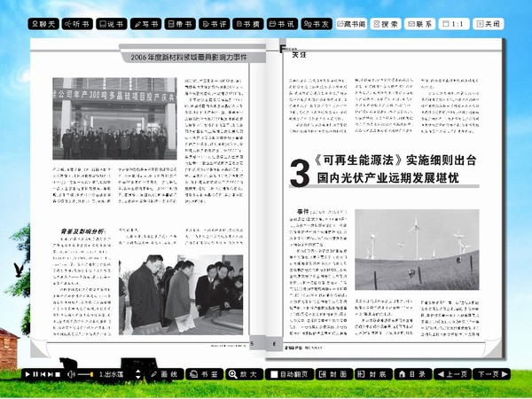Activate the 画线 draw-line pen tool
The image size is (532, 399).
(x=165, y=374)
